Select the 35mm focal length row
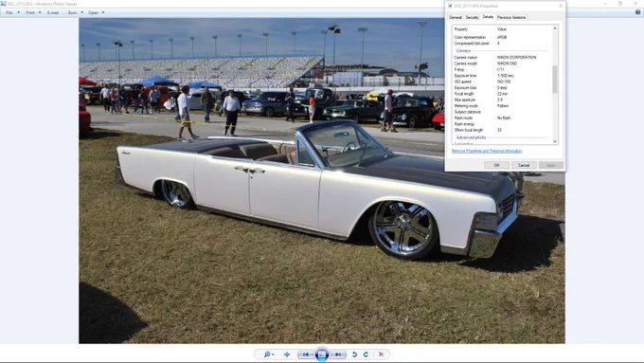Screen dimensions: 644x363 click(502, 130)
